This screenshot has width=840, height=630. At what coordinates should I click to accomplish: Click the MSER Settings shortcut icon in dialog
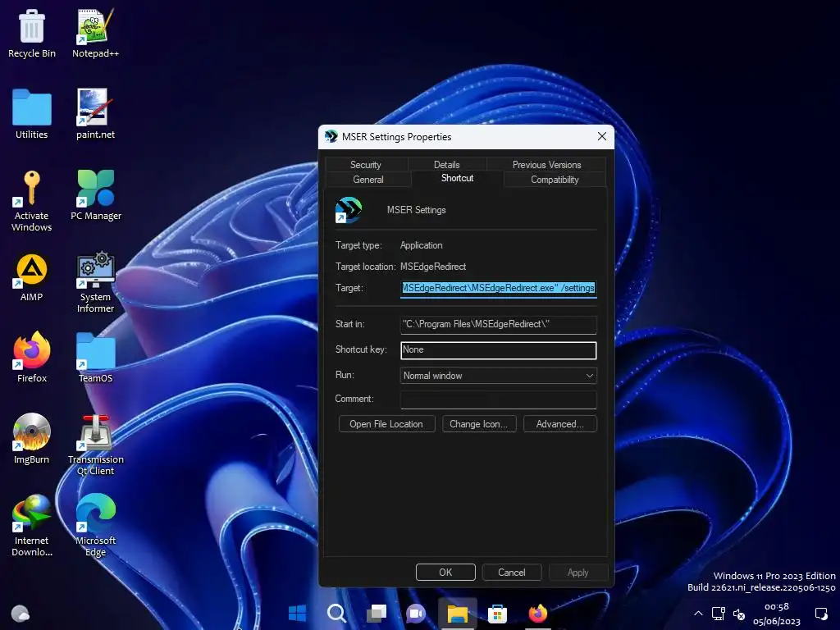click(348, 210)
